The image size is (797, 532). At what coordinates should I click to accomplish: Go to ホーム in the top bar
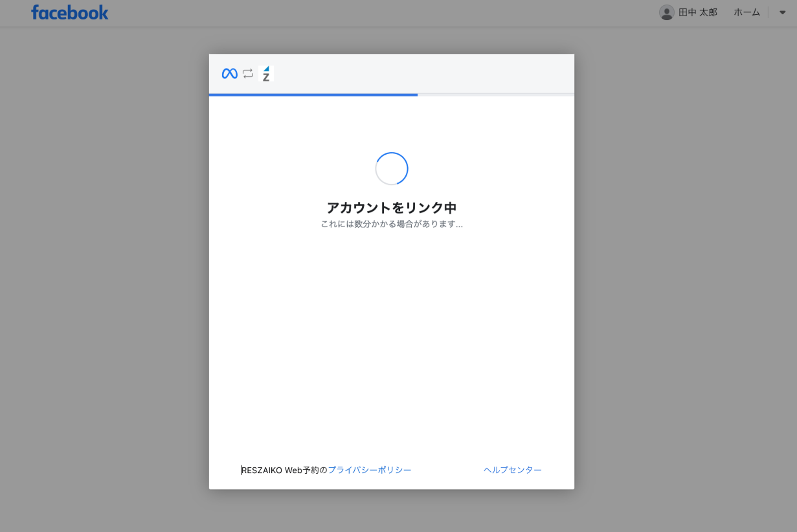[x=746, y=12]
